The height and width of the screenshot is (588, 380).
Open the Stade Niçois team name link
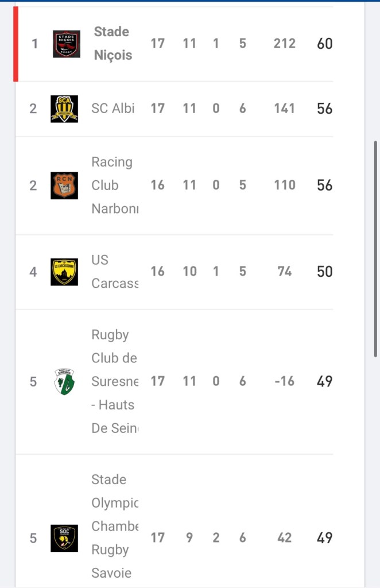pos(113,44)
